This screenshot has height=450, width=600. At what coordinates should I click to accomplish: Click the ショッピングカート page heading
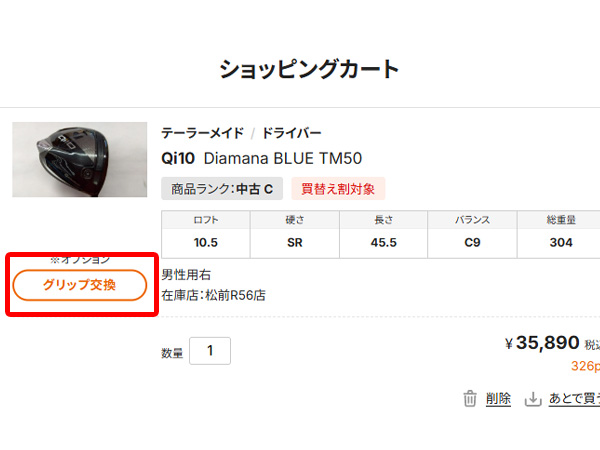[x=309, y=70]
